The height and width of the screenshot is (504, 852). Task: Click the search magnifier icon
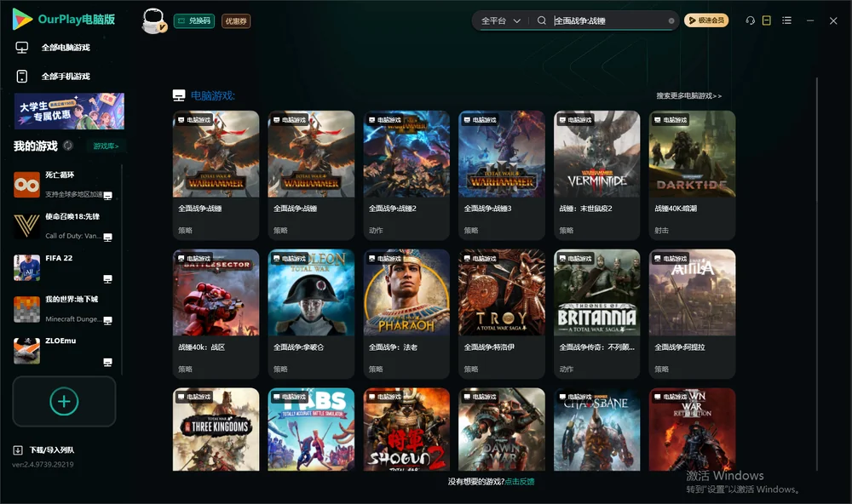(x=541, y=20)
